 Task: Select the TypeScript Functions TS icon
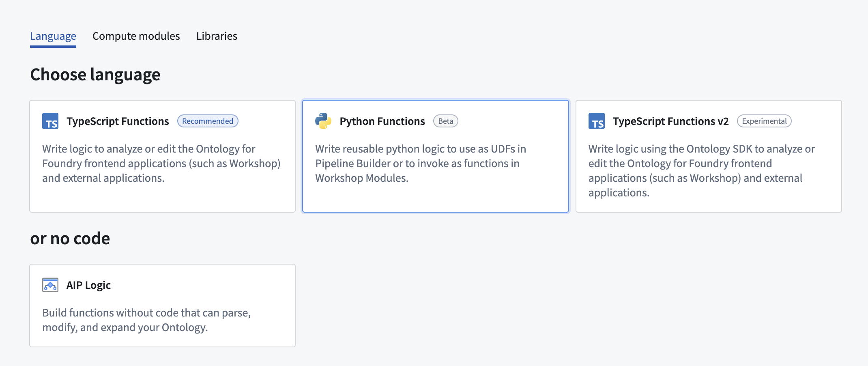point(50,121)
